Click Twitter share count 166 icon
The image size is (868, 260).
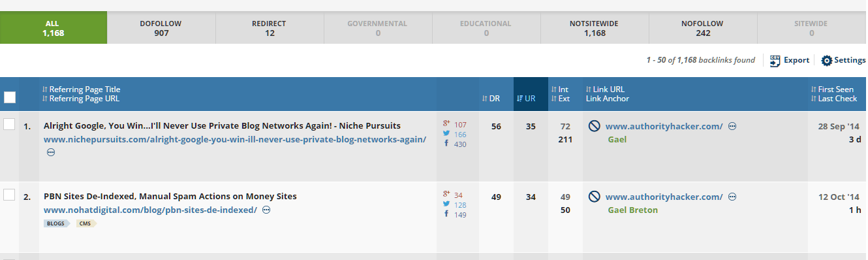tap(446, 134)
